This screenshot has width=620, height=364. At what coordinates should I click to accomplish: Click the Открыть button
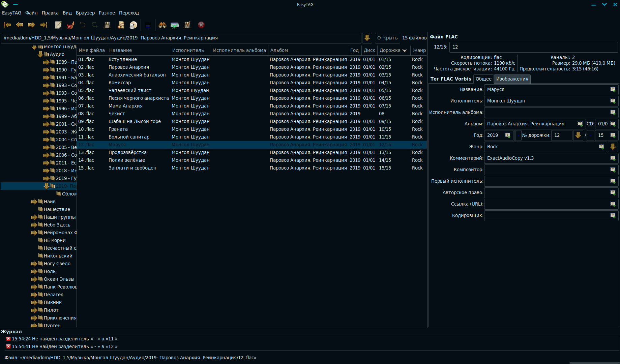(387, 38)
